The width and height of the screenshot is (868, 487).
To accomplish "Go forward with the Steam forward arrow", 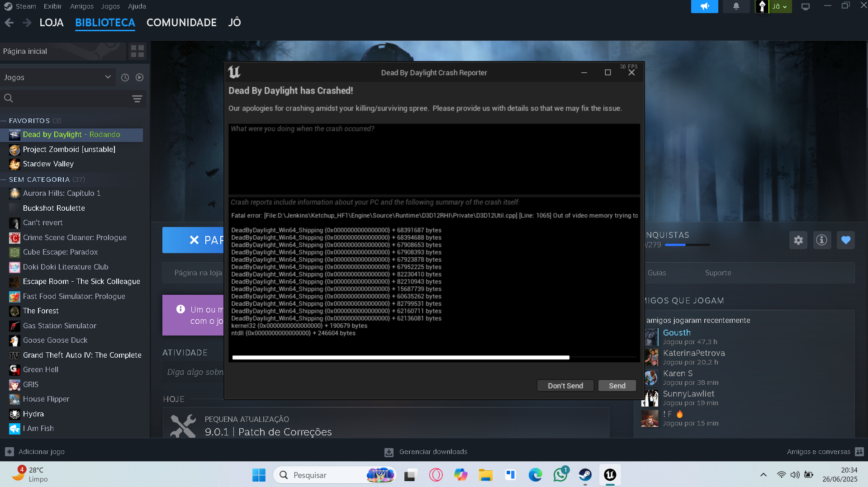I will (27, 23).
